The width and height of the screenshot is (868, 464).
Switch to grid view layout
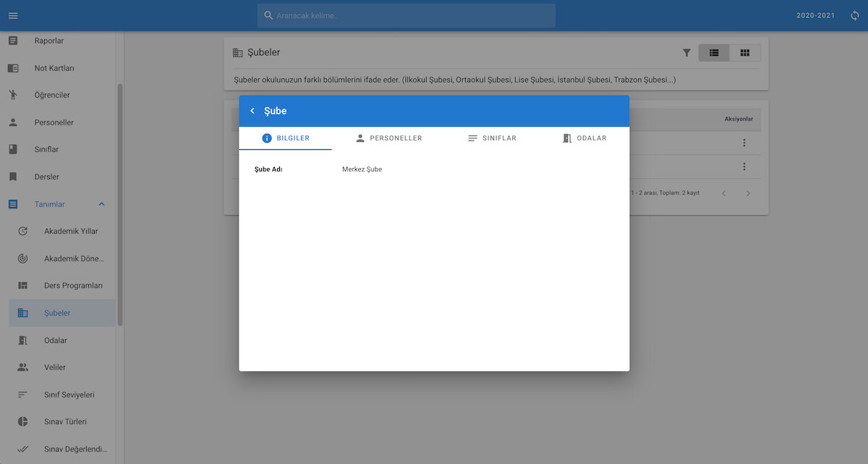[745, 53]
